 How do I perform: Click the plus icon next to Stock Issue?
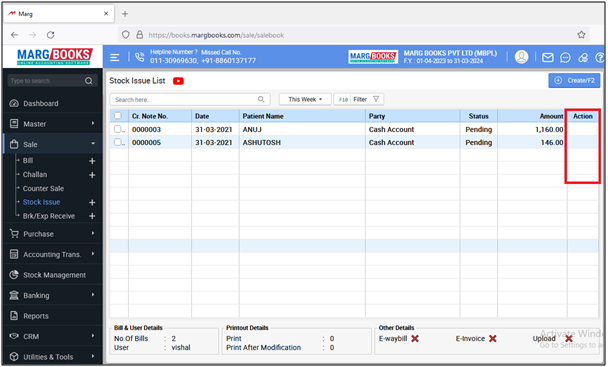pos(92,203)
